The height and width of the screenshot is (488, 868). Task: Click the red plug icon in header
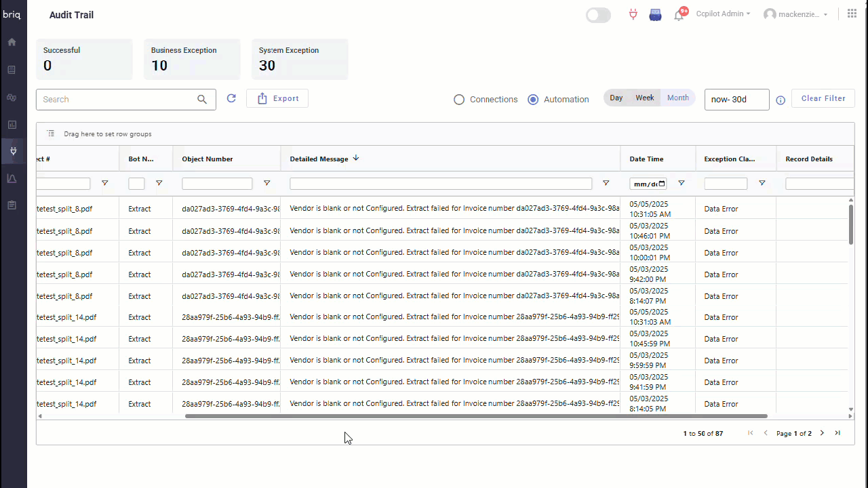[633, 14]
